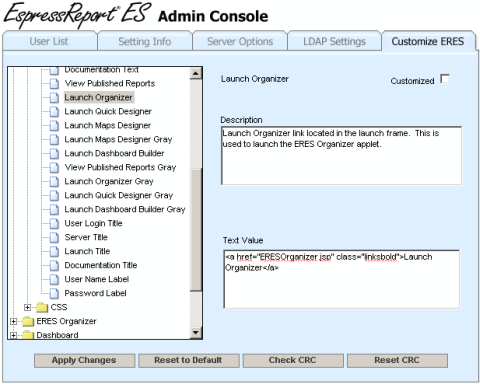Screen dimensions: 480x384
Task: Click inside the Text Value text area
Action: (341, 279)
